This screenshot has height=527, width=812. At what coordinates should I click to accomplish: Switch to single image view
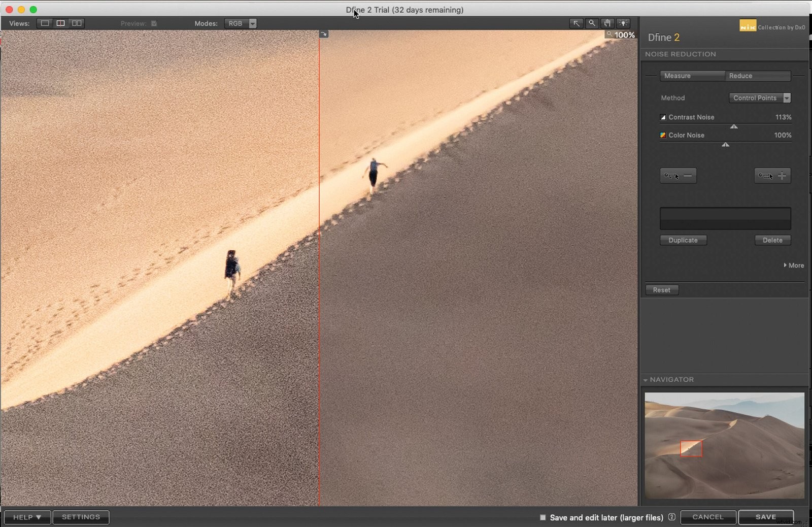point(45,23)
